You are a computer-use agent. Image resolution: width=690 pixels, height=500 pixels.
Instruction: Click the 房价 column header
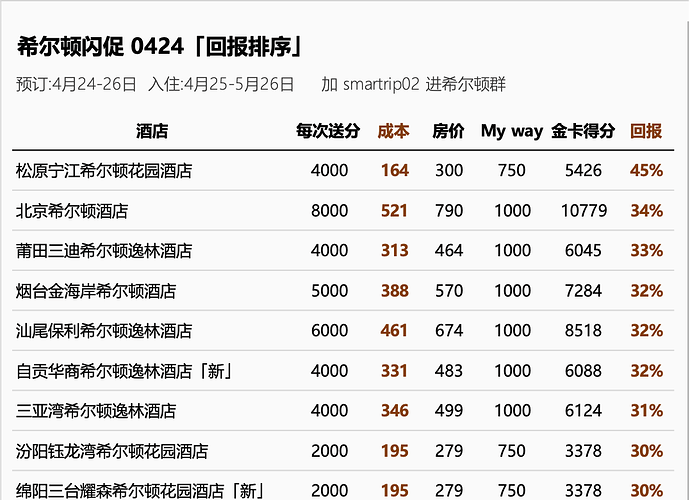click(x=448, y=131)
